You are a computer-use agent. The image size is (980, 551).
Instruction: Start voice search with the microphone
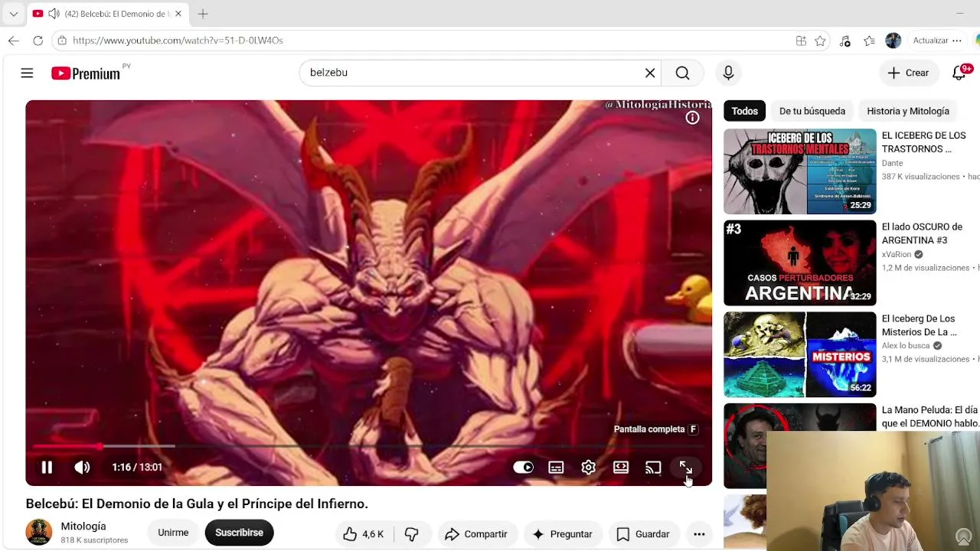728,73
